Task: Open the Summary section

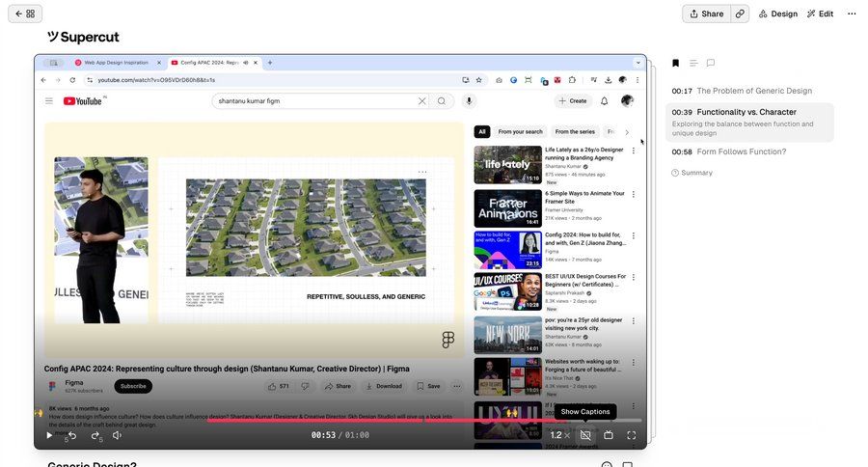Action: coord(692,173)
